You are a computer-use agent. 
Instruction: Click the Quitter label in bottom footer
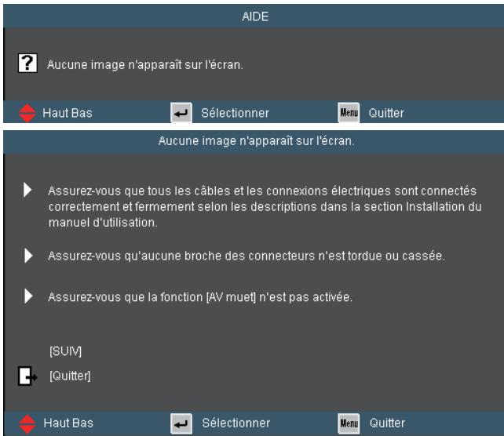point(387,423)
